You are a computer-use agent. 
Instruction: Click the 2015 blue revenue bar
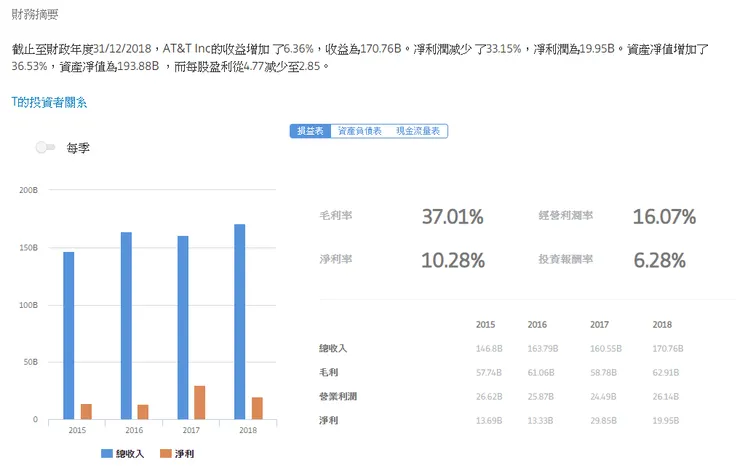tap(69, 336)
